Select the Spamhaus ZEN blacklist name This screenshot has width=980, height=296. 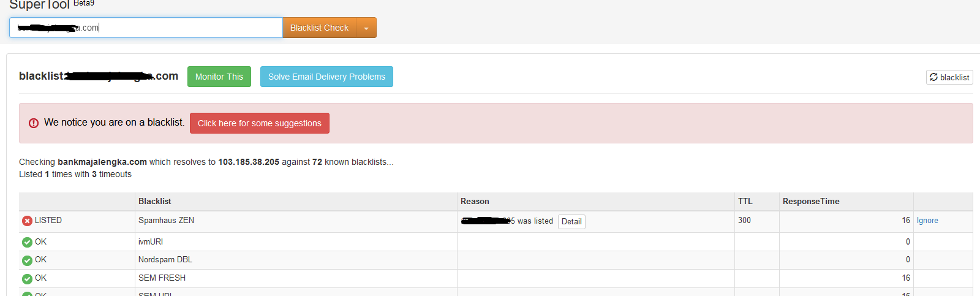pyautogui.click(x=166, y=220)
